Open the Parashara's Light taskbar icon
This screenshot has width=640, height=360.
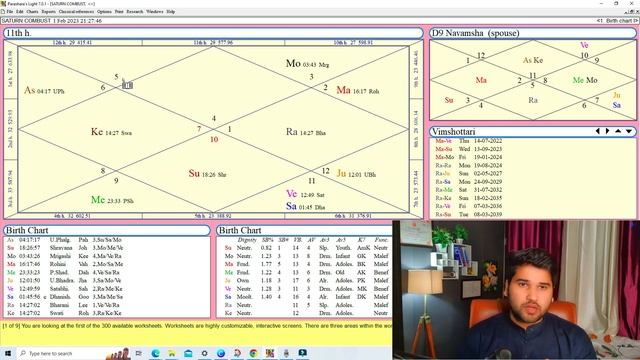[270, 353]
